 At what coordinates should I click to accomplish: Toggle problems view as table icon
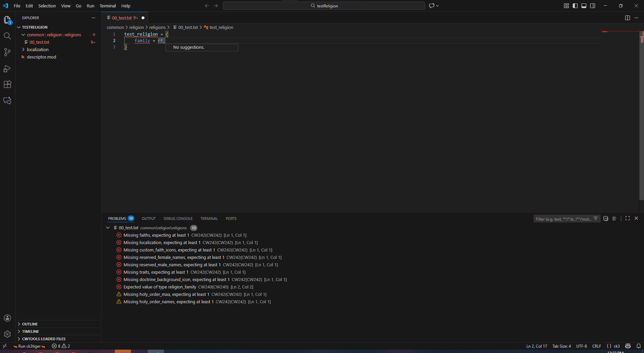click(614, 219)
